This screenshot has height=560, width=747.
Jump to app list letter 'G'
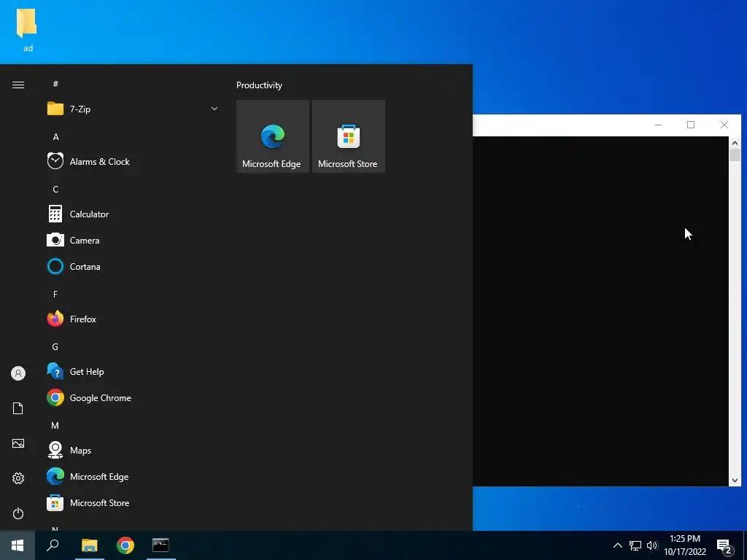tap(55, 346)
